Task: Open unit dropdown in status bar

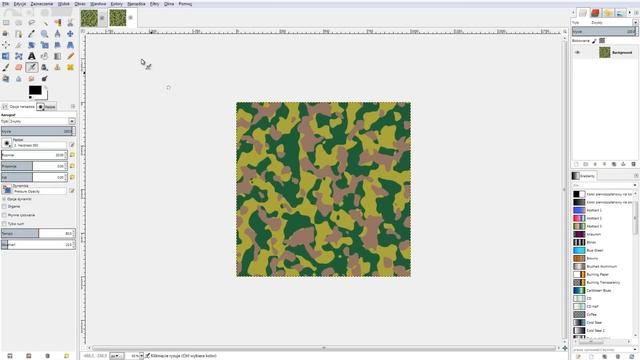Action: pyautogui.click(x=117, y=356)
